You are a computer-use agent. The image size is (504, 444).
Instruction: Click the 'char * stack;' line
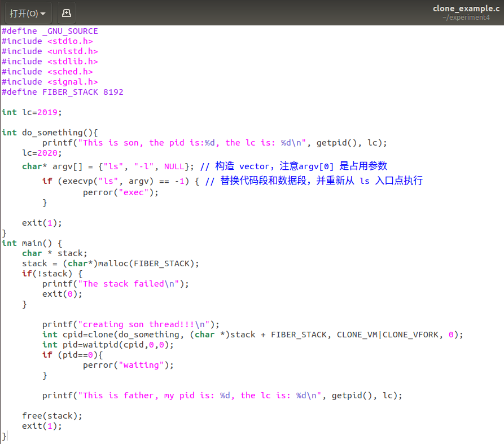[x=55, y=253]
